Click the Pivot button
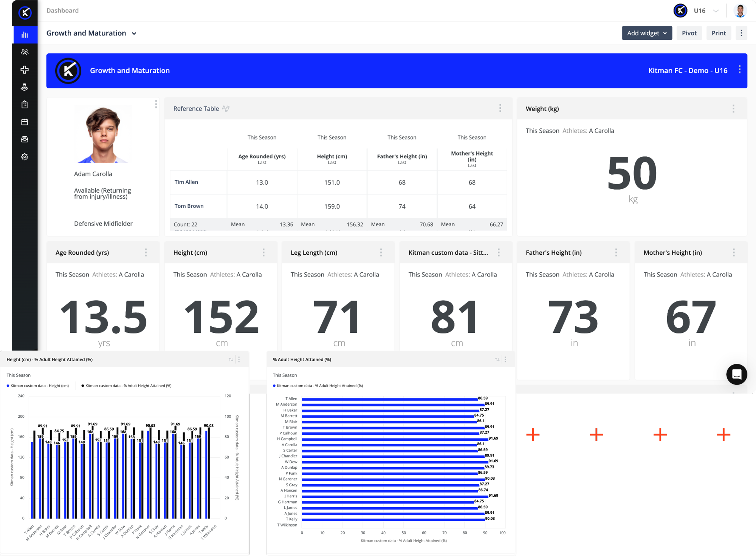This screenshot has height=556, width=756. pyautogui.click(x=689, y=33)
